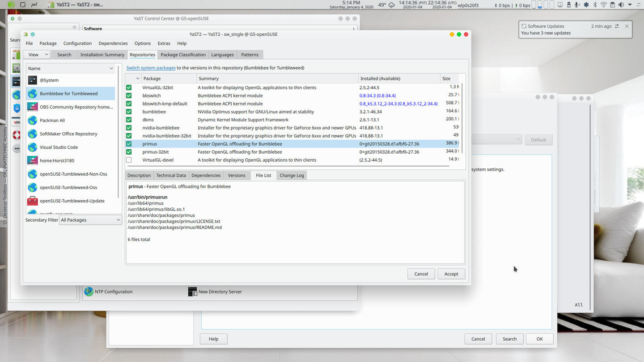Click the package list horizontal scrollbar
This screenshot has height=362, width=644.
[x=288, y=166]
